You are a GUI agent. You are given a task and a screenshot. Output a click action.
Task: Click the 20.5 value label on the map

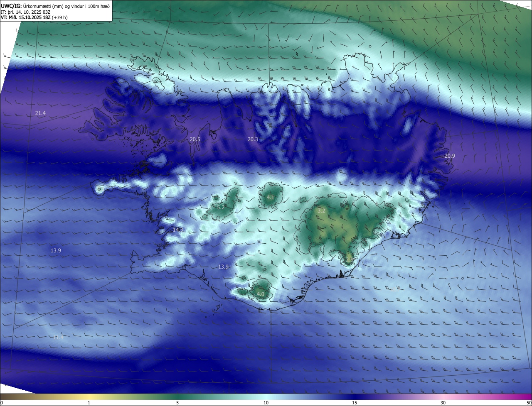coord(195,139)
